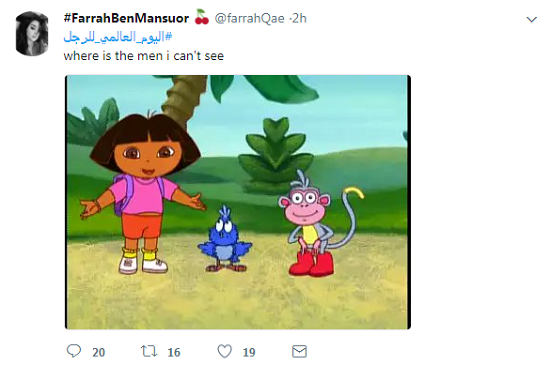Retweet using the retweet arrows icon
550x365 pixels.
coord(149,351)
